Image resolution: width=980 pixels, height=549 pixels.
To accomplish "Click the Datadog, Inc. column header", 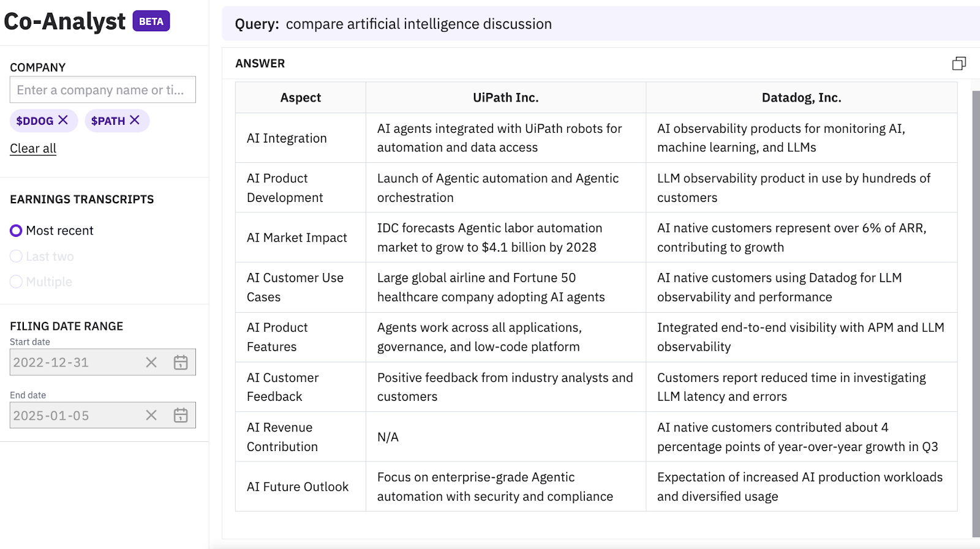I will pyautogui.click(x=801, y=98).
